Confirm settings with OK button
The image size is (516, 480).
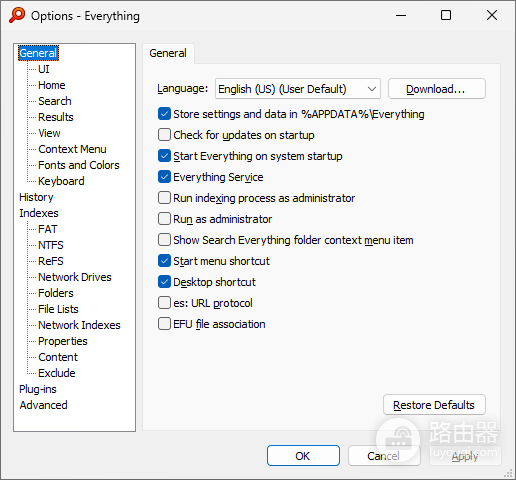tap(303, 456)
